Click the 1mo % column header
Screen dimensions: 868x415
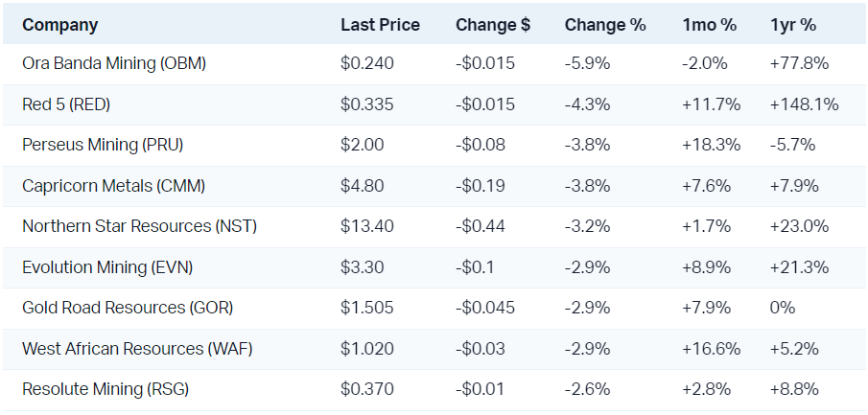click(x=709, y=25)
